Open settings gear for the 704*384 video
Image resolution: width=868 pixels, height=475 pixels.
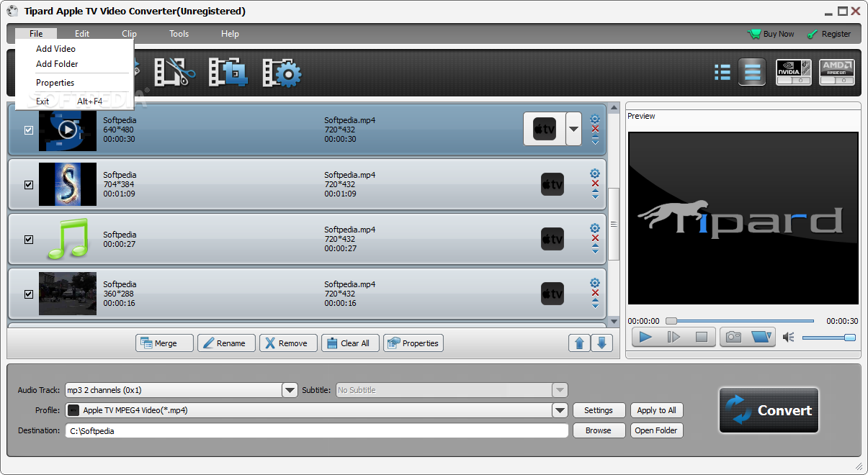(x=595, y=173)
